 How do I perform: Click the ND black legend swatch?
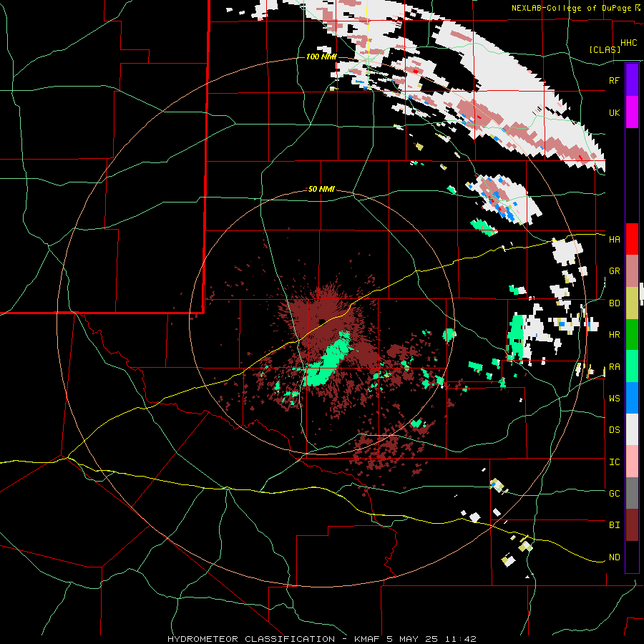click(x=632, y=557)
